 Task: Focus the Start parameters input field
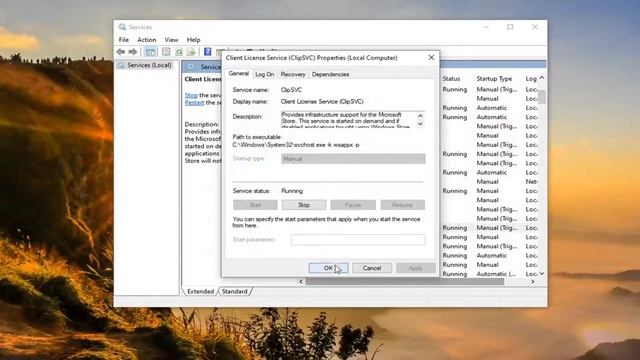(x=358, y=240)
